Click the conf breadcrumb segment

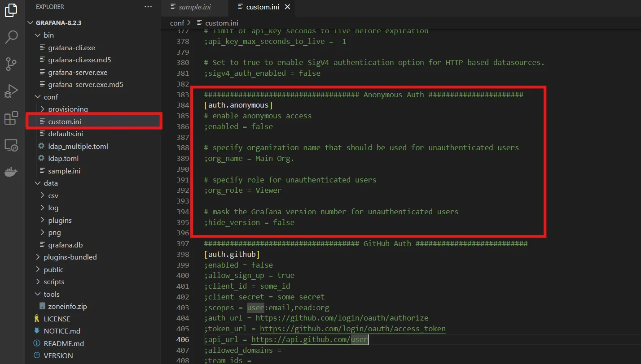[177, 23]
